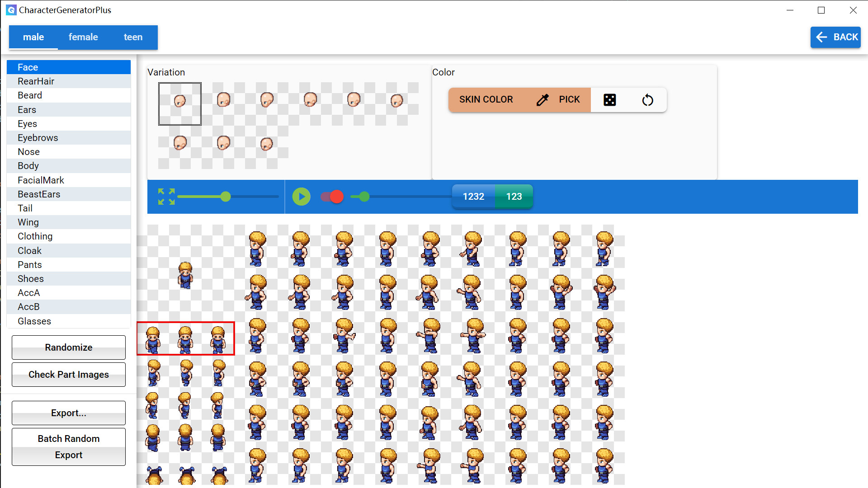Select the first bald face variation
This screenshot has width=868, height=488.
(x=179, y=103)
